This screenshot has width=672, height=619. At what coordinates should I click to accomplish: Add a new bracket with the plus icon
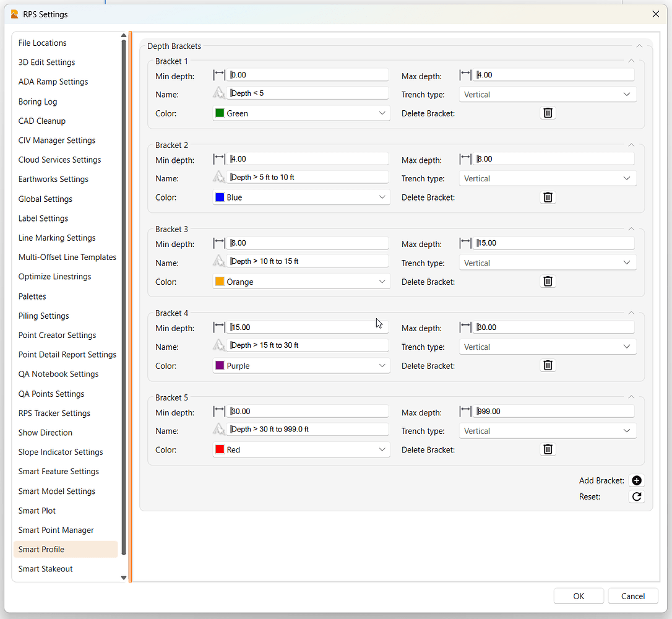[637, 480]
